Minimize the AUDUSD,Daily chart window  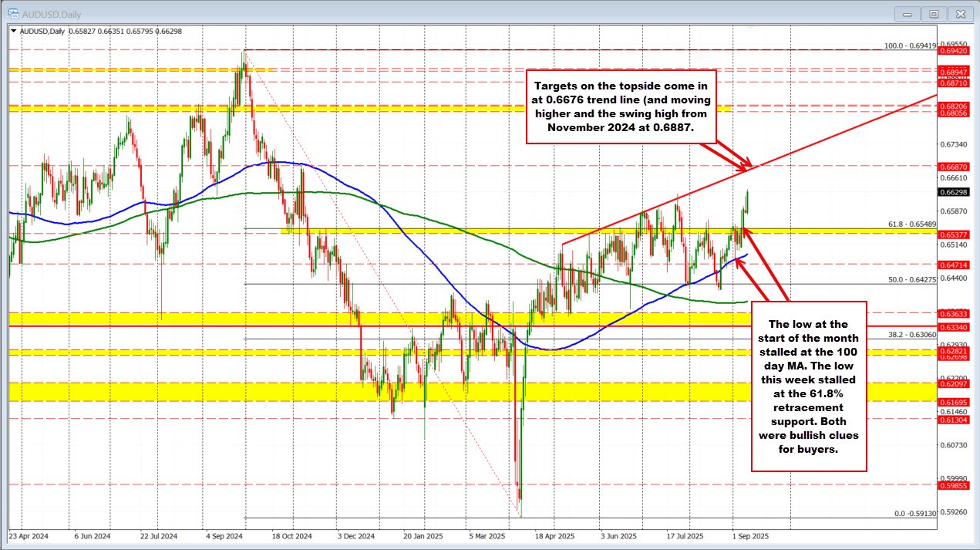(908, 13)
